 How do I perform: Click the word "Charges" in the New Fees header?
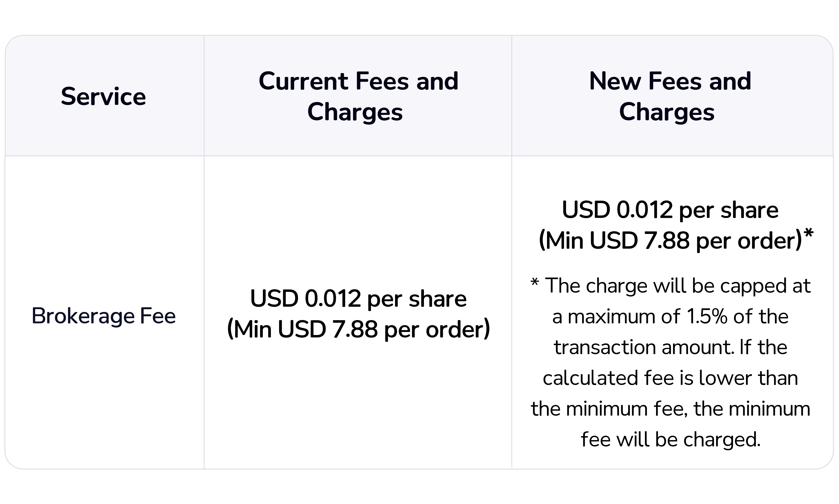pyautogui.click(x=667, y=112)
